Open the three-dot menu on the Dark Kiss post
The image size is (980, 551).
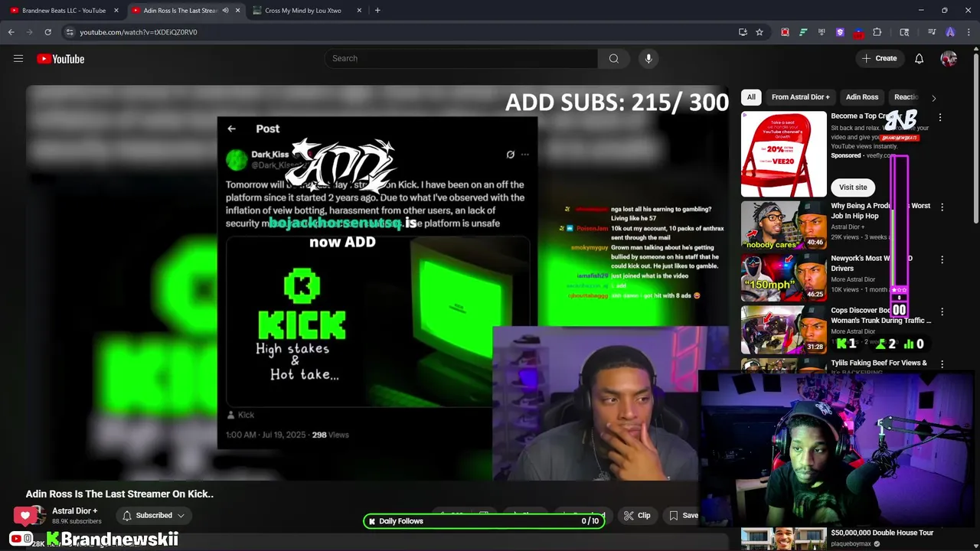[x=524, y=155]
